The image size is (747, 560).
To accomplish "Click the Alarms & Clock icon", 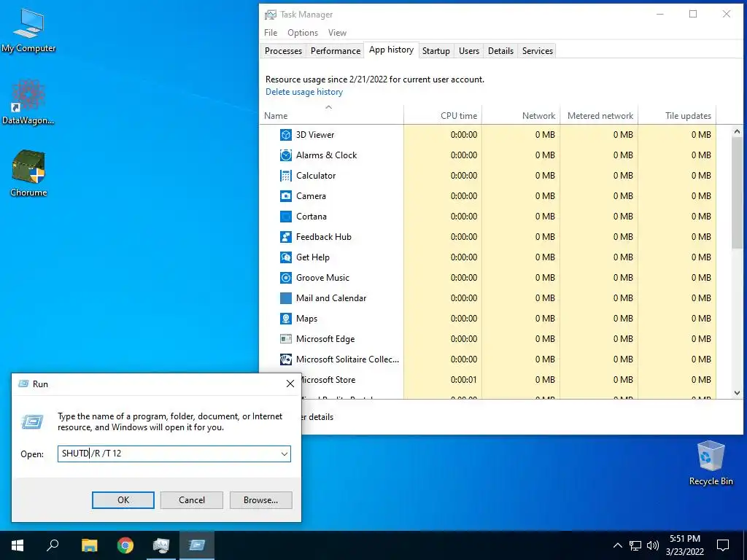I will click(x=285, y=155).
